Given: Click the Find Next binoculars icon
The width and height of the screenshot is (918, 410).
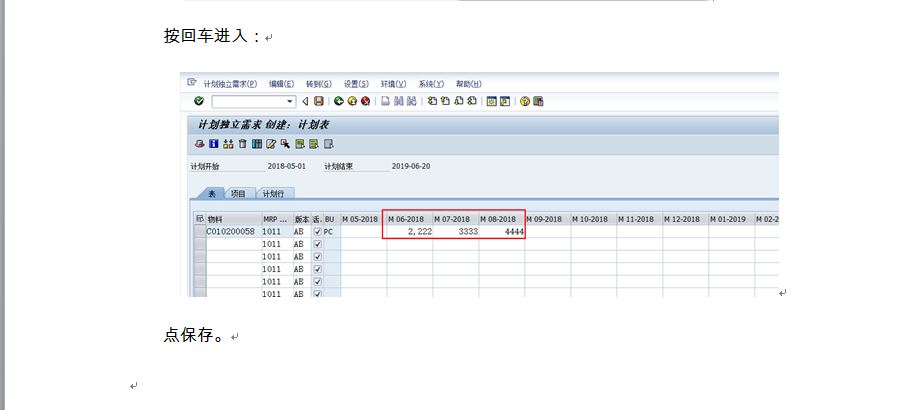Looking at the screenshot, I should click(412, 101).
